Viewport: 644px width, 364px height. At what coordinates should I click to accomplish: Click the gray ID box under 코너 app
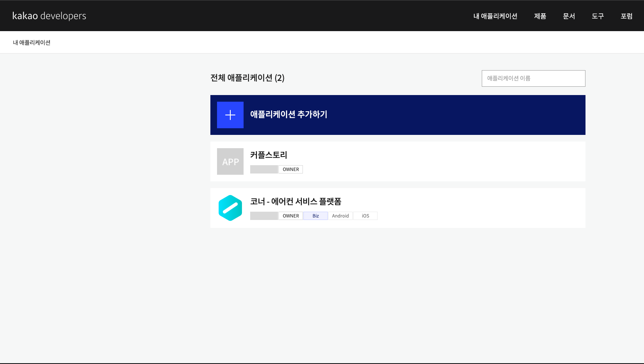point(264,216)
